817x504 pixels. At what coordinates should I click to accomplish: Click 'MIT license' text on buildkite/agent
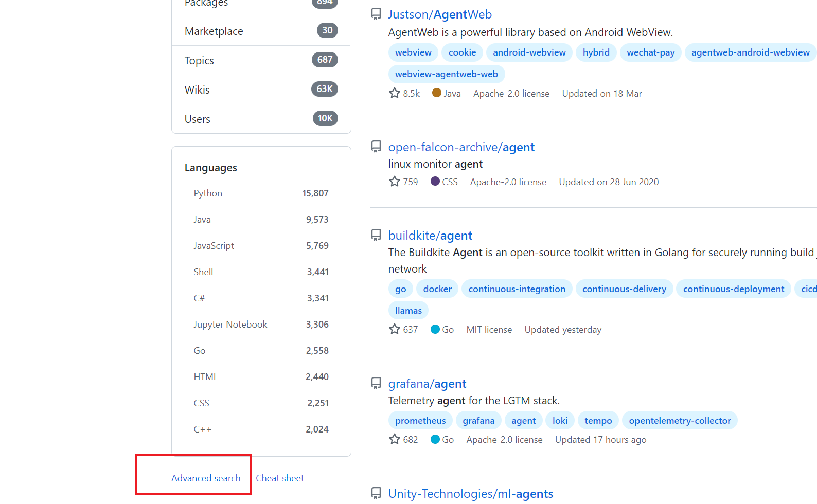[489, 330]
